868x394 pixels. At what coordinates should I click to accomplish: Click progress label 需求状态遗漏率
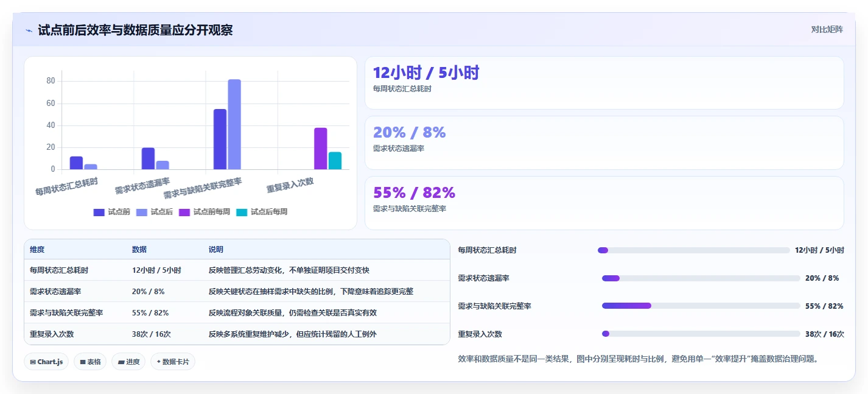pos(484,278)
